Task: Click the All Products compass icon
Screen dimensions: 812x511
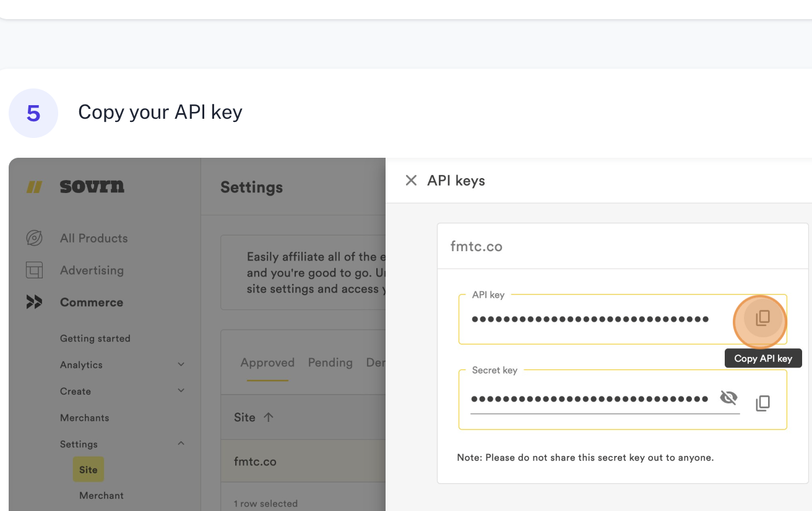Action: [x=34, y=238]
